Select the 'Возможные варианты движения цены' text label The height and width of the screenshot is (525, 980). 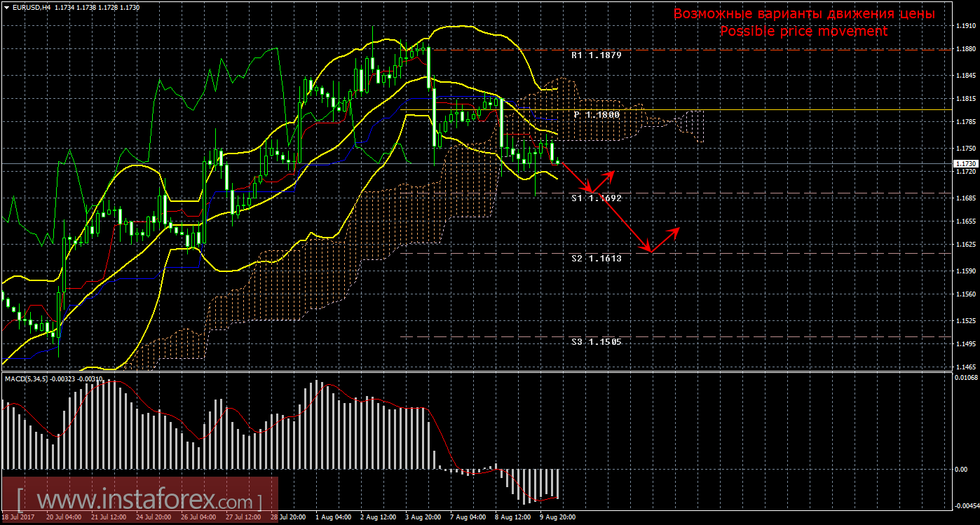point(804,14)
